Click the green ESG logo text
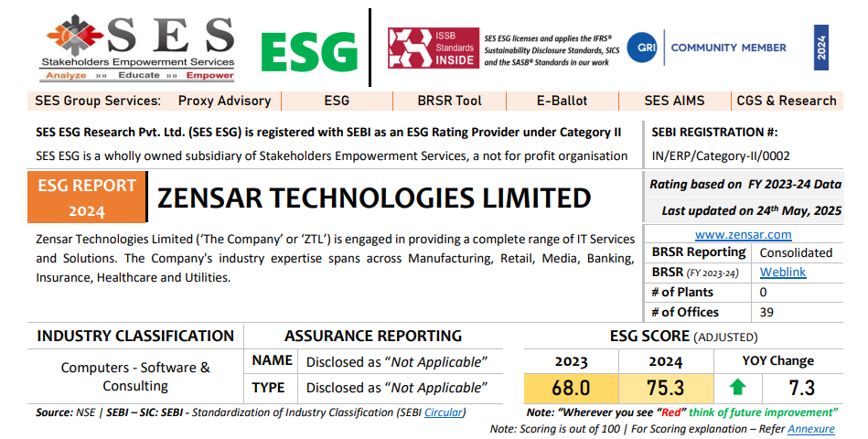 coord(309,54)
